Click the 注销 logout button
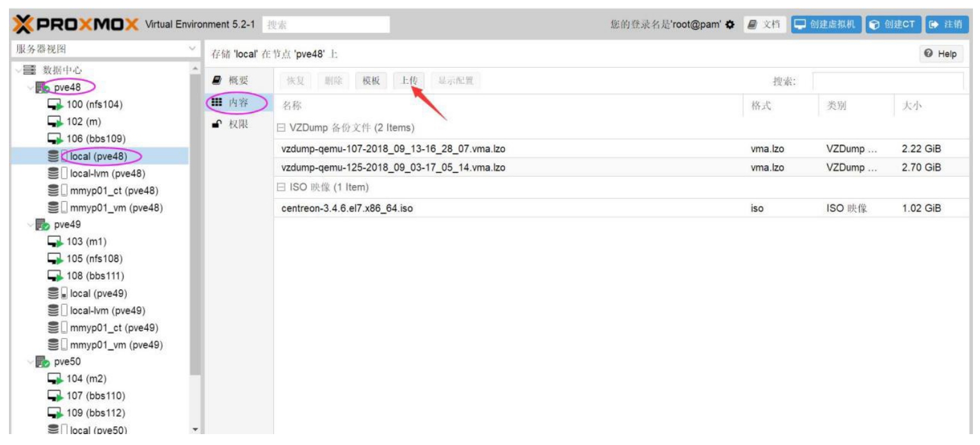The width and height of the screenshot is (980, 445). pyautogui.click(x=945, y=24)
